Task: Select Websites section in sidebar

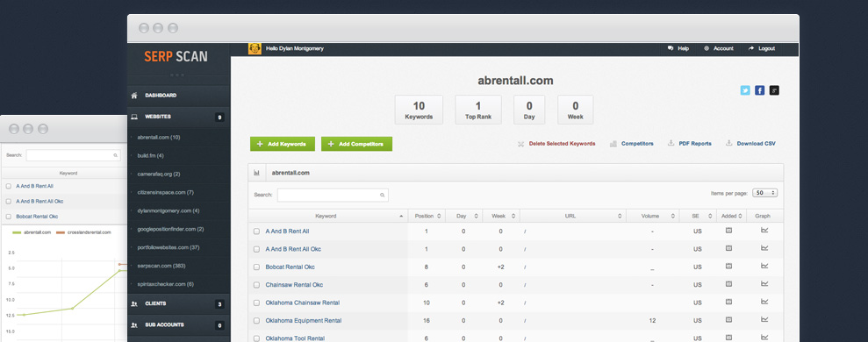Action: (x=179, y=118)
